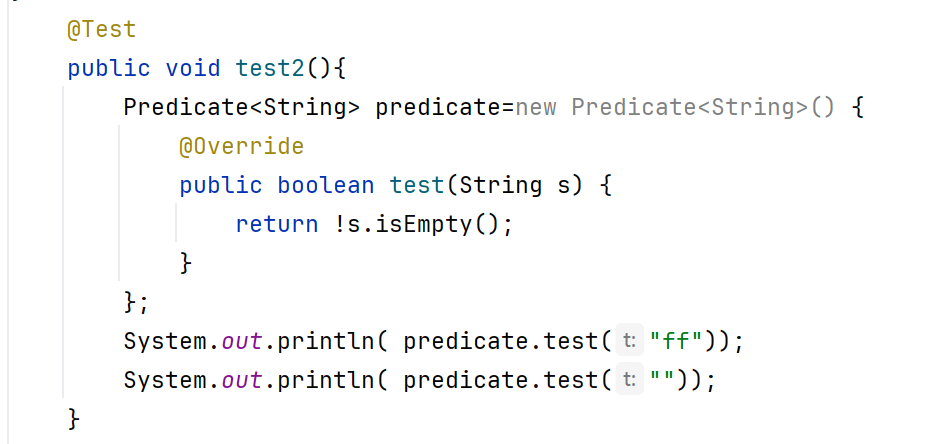Click the test(String s) method name
This screenshot has height=444, width=930.
point(417,186)
